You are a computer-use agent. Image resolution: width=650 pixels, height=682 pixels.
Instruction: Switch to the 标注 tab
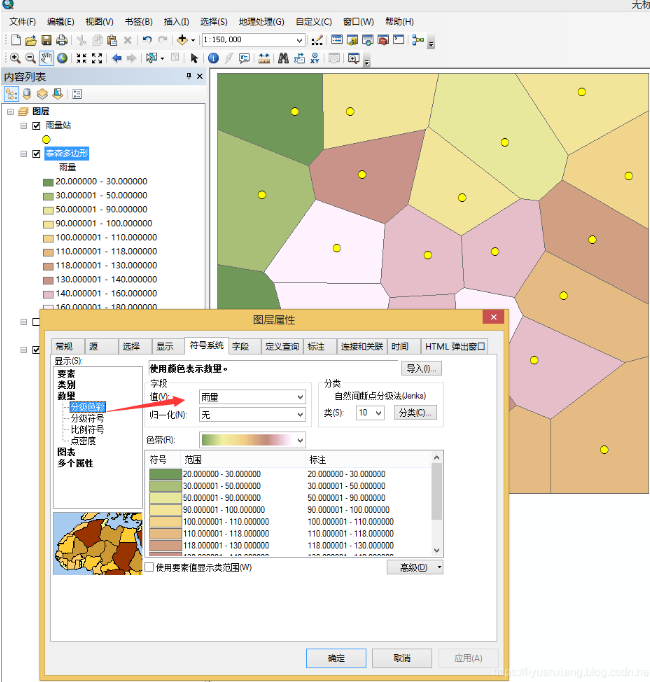pyautogui.click(x=320, y=346)
